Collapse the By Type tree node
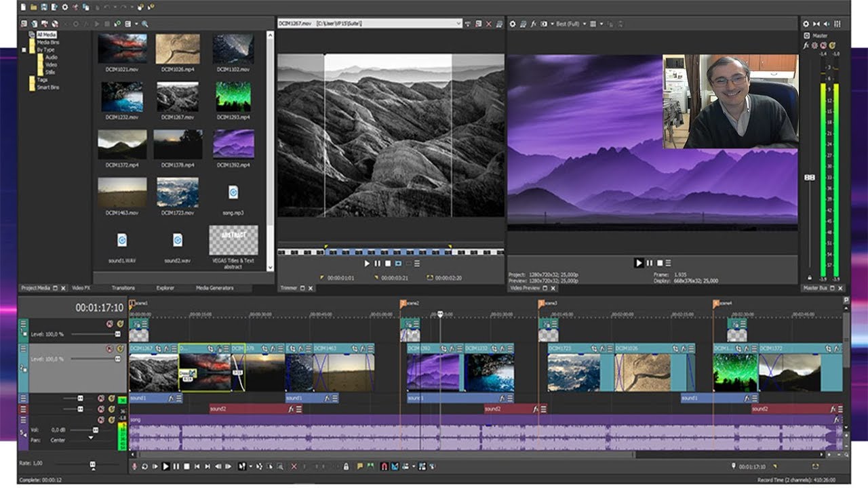 (24, 49)
